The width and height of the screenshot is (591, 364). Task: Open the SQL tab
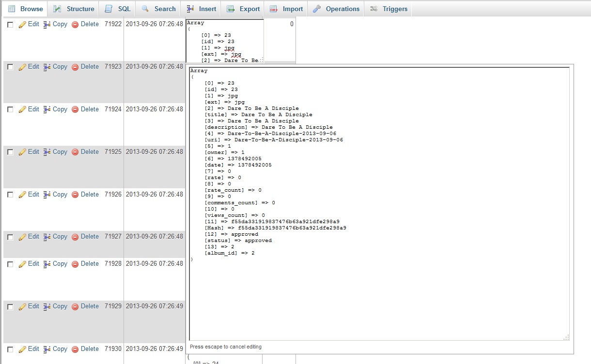(x=118, y=9)
